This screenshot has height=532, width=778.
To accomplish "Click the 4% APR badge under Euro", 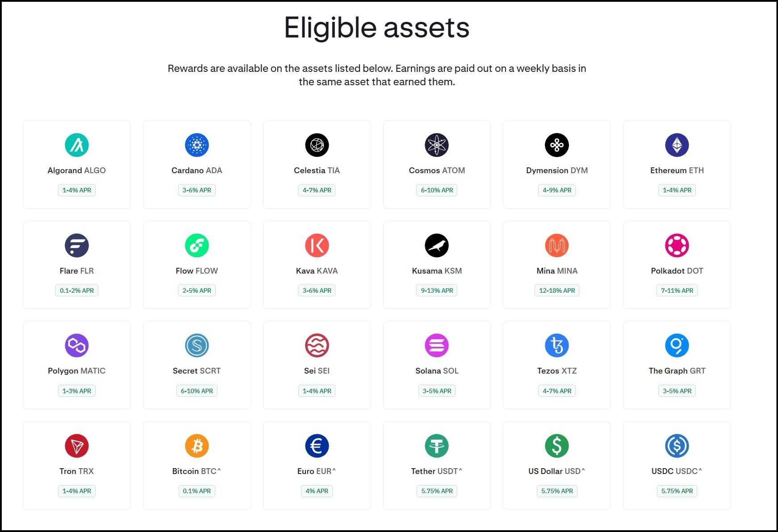I will [317, 491].
